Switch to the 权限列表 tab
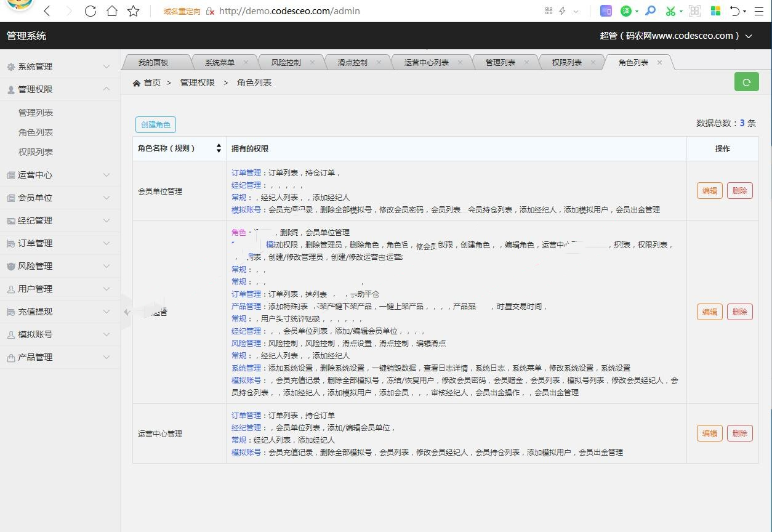This screenshot has width=772, height=532. pos(566,62)
